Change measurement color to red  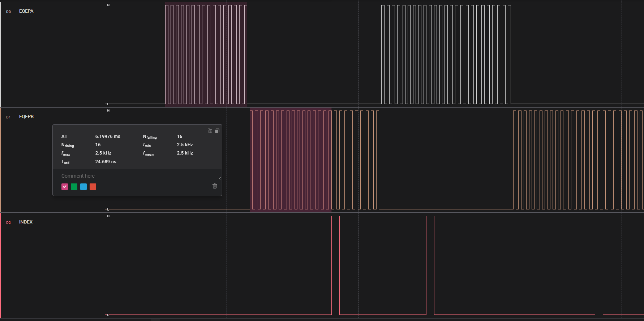[x=93, y=187]
